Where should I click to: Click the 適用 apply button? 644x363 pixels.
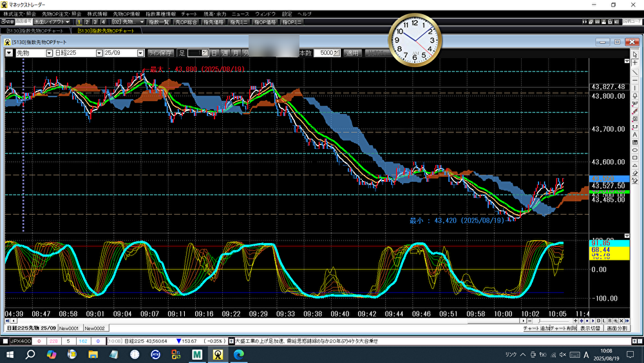coord(352,53)
